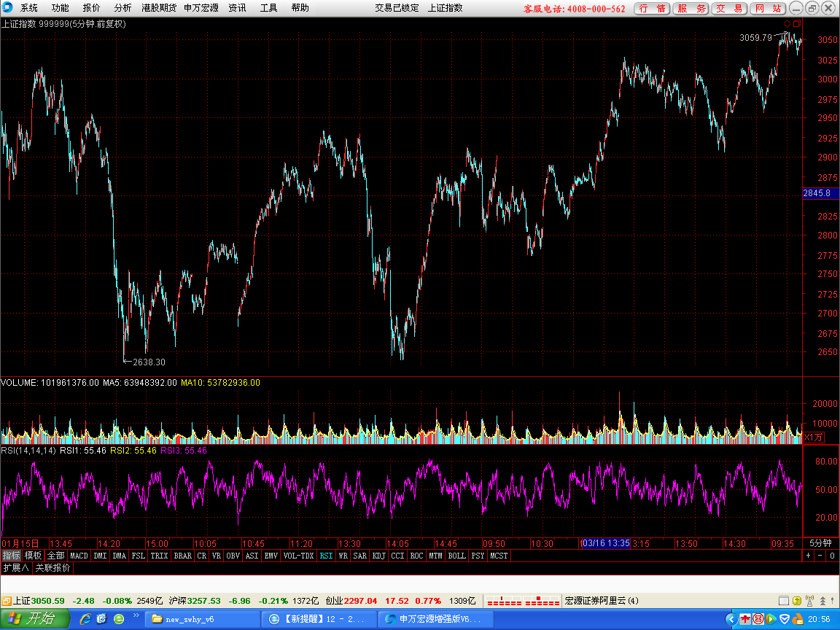Open the 帮助 menu
This screenshot has height=630, width=840.
point(300,8)
